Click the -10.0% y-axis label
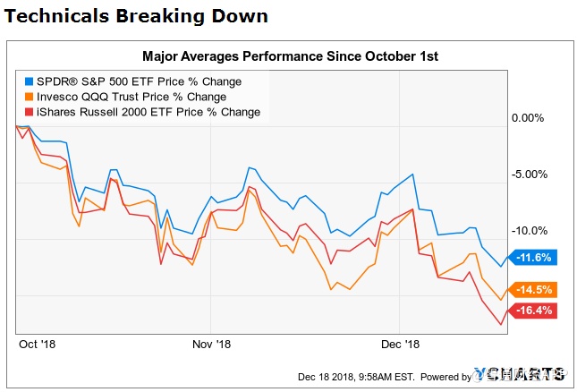The height and width of the screenshot is (392, 577). [x=526, y=229]
